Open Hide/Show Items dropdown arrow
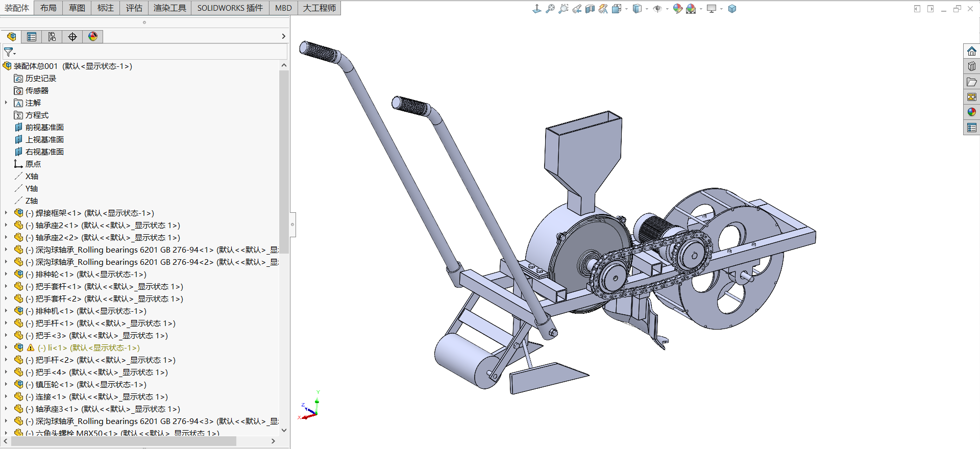 pyautogui.click(x=667, y=9)
